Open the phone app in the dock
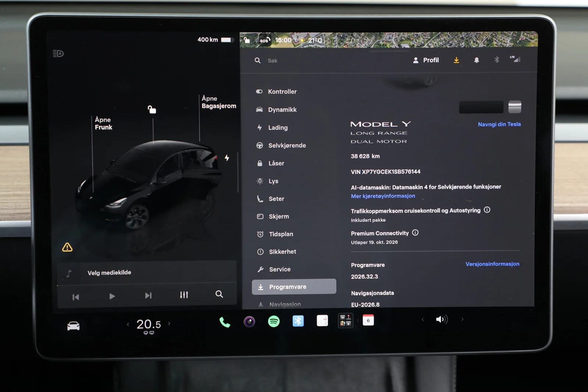 click(x=225, y=322)
